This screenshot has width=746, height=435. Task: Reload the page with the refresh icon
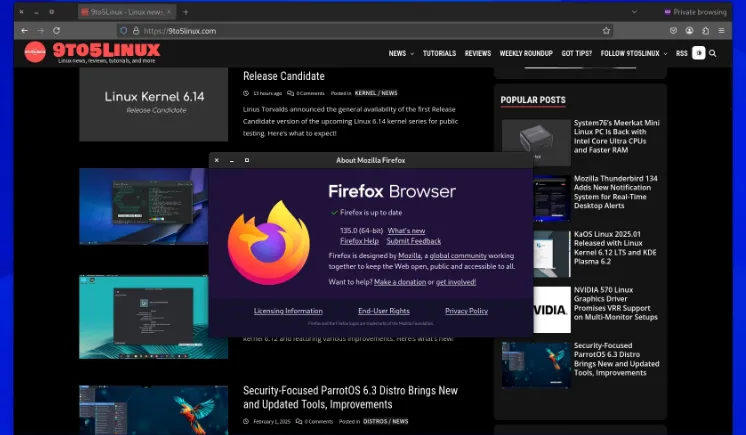pos(57,30)
